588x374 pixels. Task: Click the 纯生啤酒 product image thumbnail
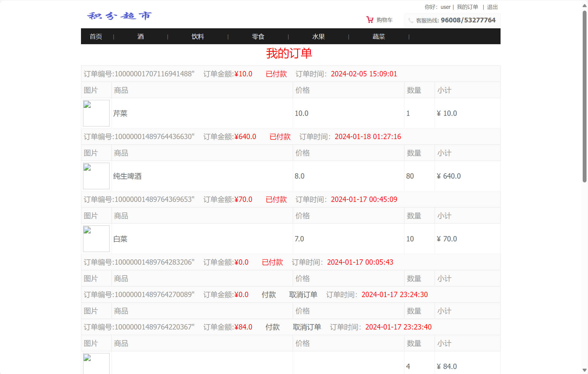pyautogui.click(x=96, y=176)
